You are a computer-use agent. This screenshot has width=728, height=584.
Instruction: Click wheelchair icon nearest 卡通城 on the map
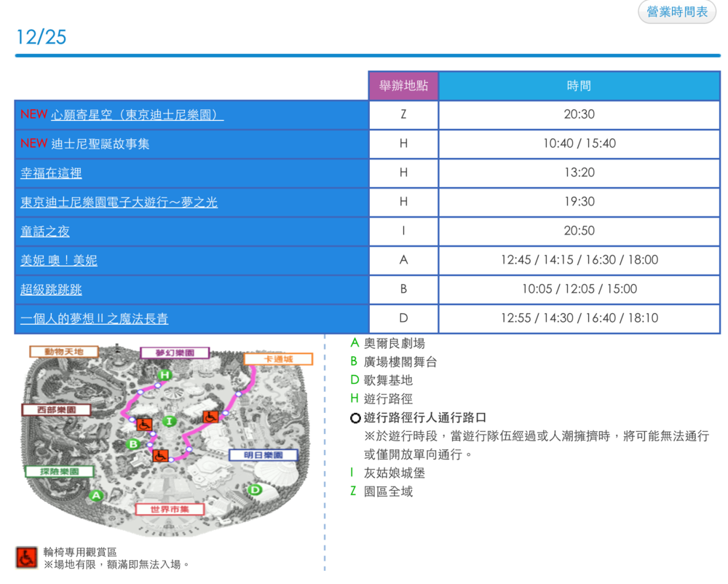pos(210,417)
